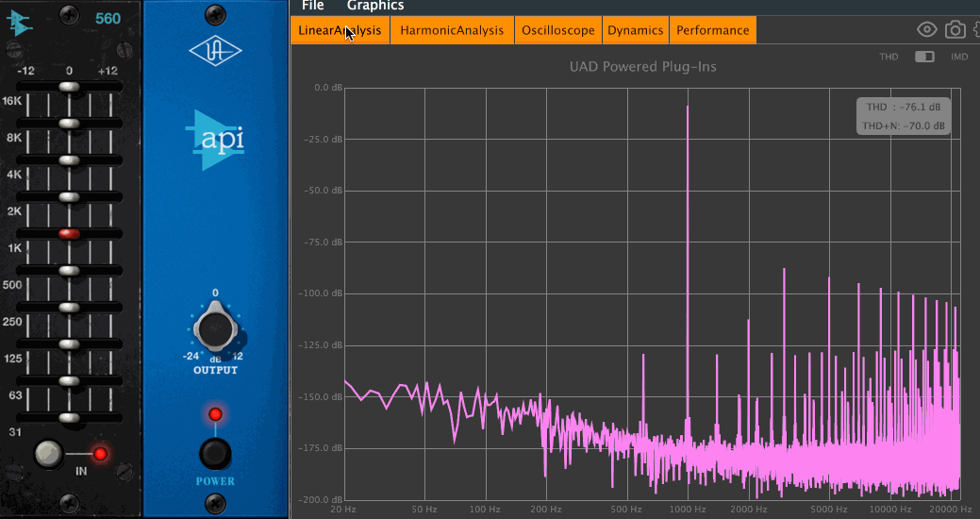Viewport: 980px width, 519px height.
Task: Click the 100 Hz axis label
Action: [485, 509]
